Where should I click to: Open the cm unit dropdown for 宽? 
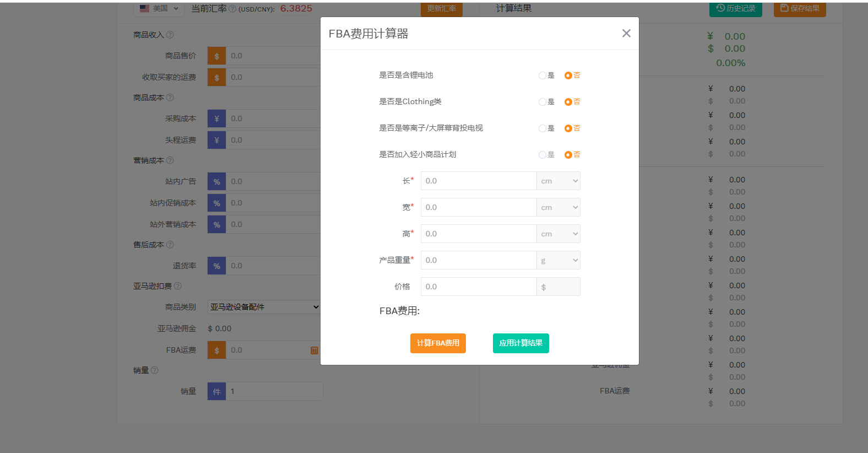558,207
